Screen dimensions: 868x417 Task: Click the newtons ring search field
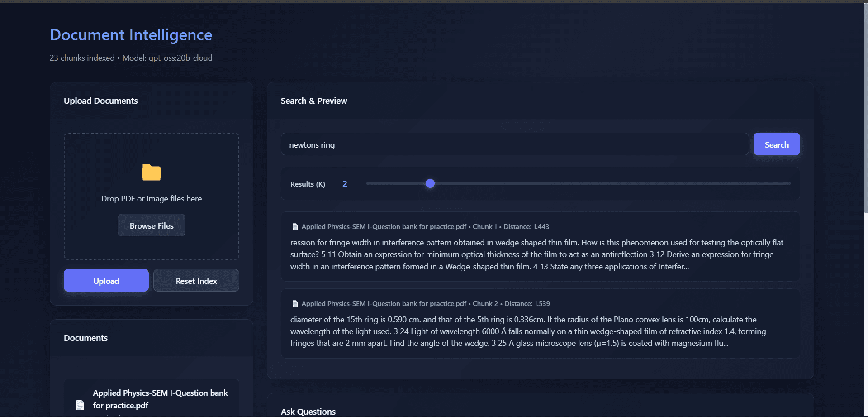coord(515,144)
